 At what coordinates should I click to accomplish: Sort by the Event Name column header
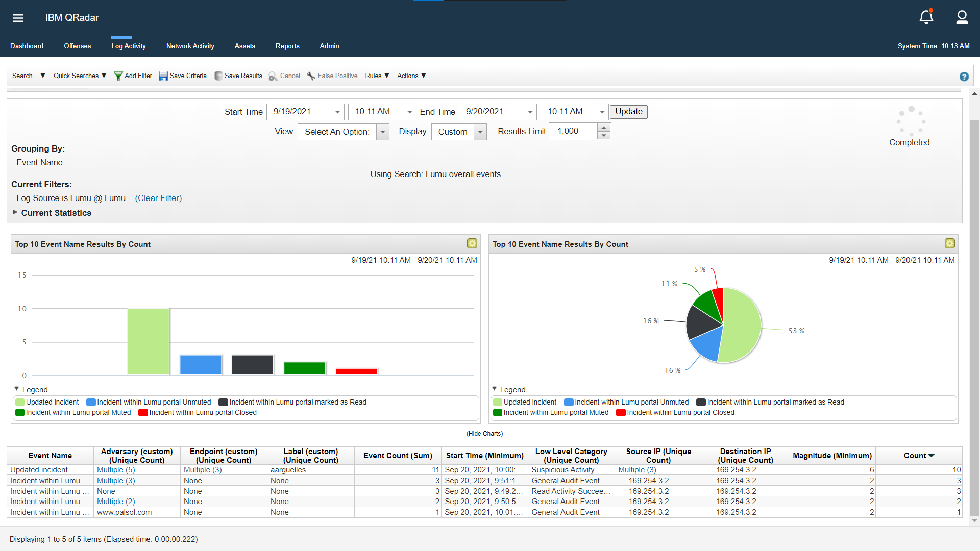(50, 456)
